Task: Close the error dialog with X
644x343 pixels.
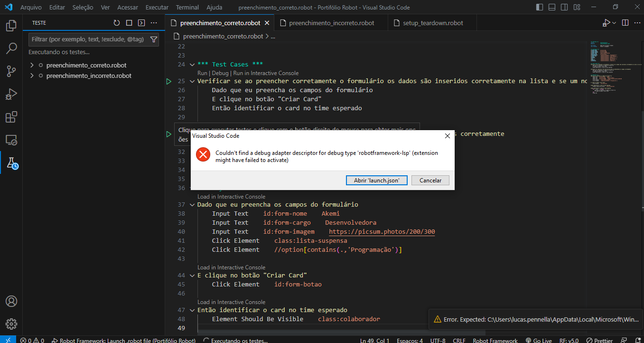Action: click(447, 136)
